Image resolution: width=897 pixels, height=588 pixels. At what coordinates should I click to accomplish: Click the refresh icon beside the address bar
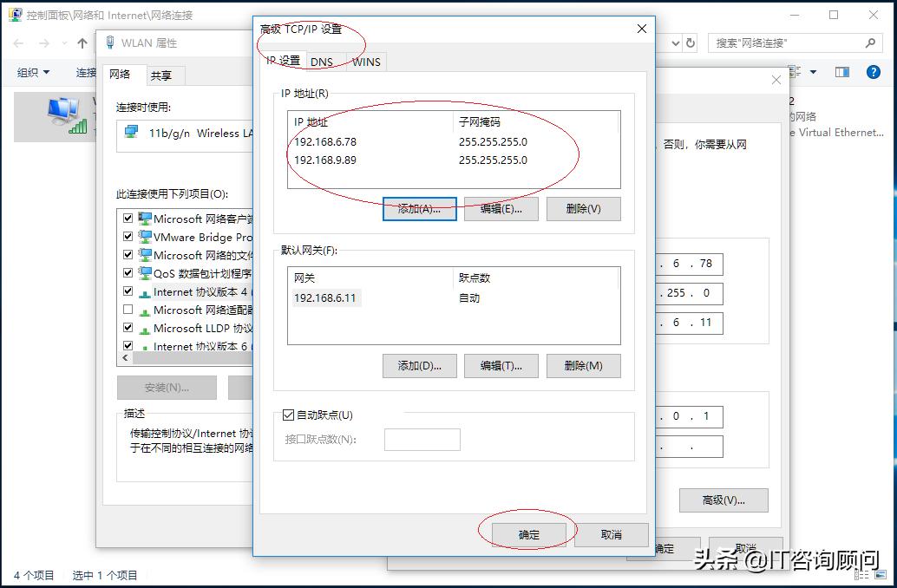coord(691,42)
